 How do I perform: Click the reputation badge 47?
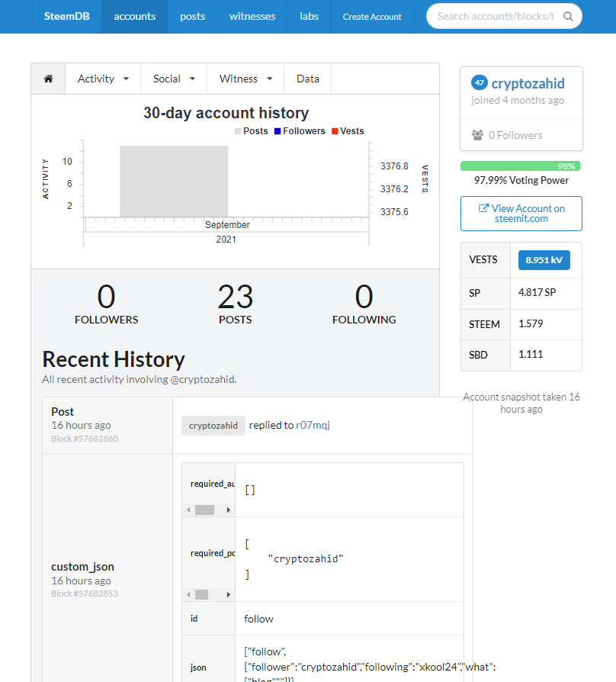point(479,82)
